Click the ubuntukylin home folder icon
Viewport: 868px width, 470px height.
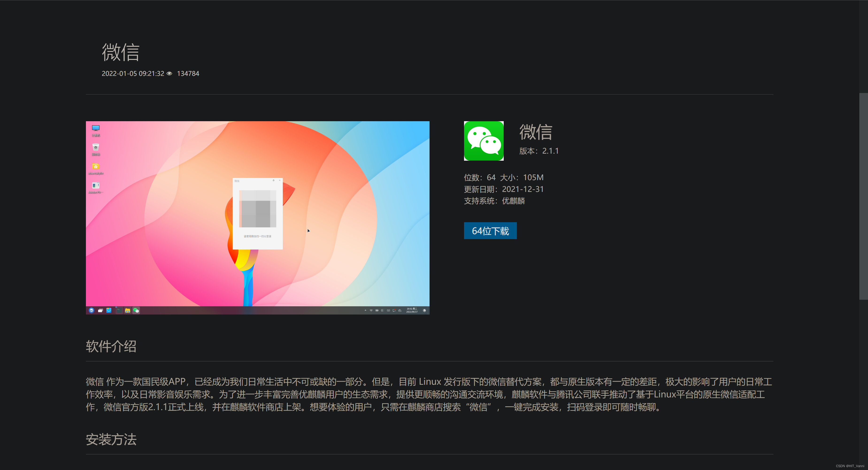pos(96,167)
